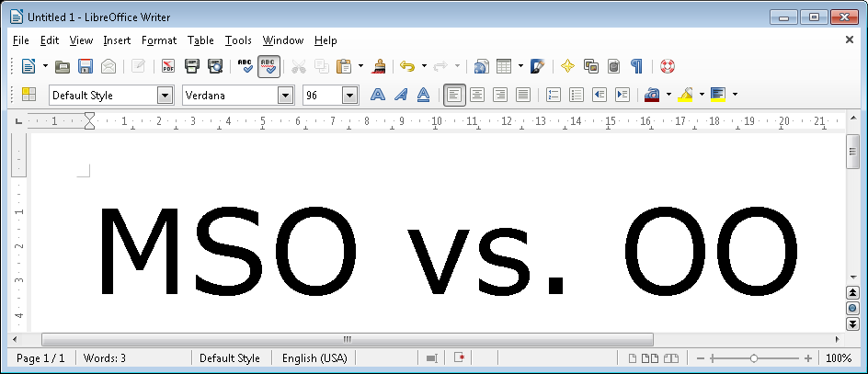868x374 pixels.
Task: Toggle Bold formatting
Action: point(378,95)
